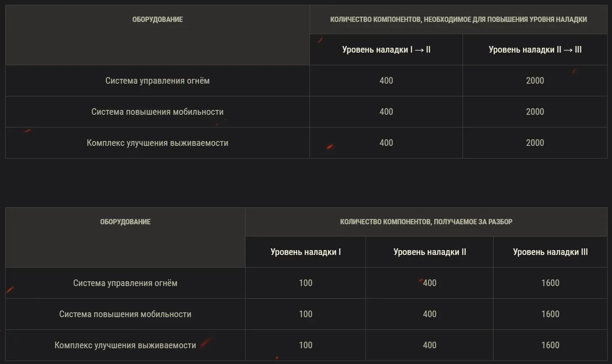The height and width of the screenshot is (364, 612).
Task: Click "Комплекс улучшения выживаемости" in the disassembly table
Action: [x=125, y=345]
